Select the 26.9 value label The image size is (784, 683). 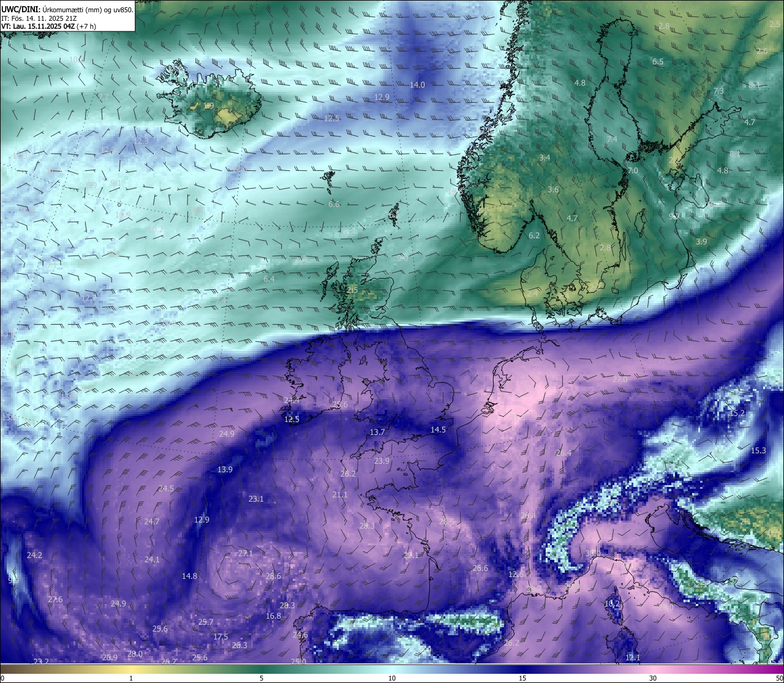click(110, 658)
